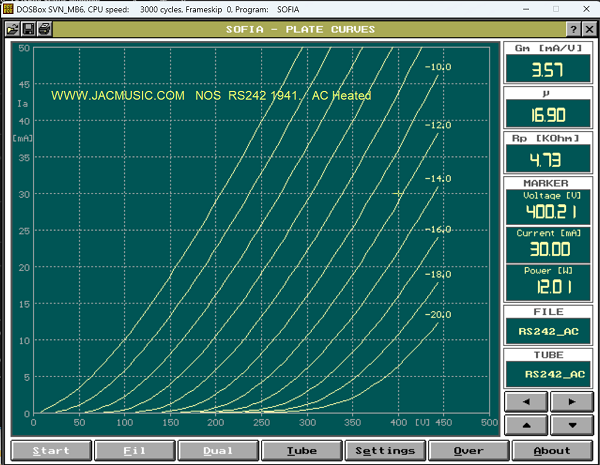Open the Fil menu button
The image size is (600, 465).
click(x=135, y=450)
